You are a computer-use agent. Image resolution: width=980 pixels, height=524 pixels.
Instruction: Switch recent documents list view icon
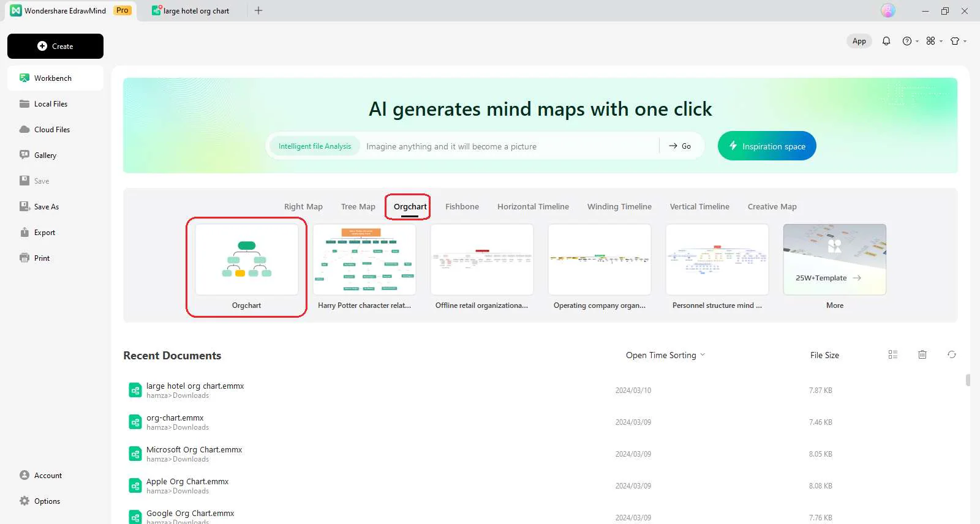coord(893,354)
